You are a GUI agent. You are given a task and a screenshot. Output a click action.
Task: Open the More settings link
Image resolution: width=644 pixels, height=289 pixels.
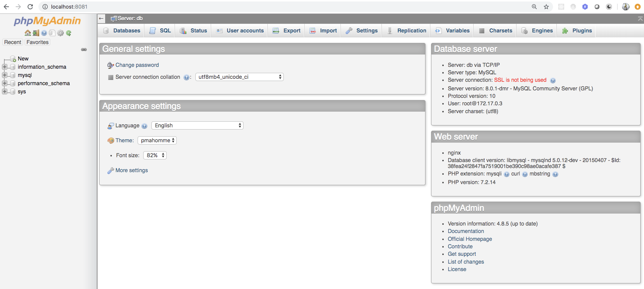coord(132,170)
